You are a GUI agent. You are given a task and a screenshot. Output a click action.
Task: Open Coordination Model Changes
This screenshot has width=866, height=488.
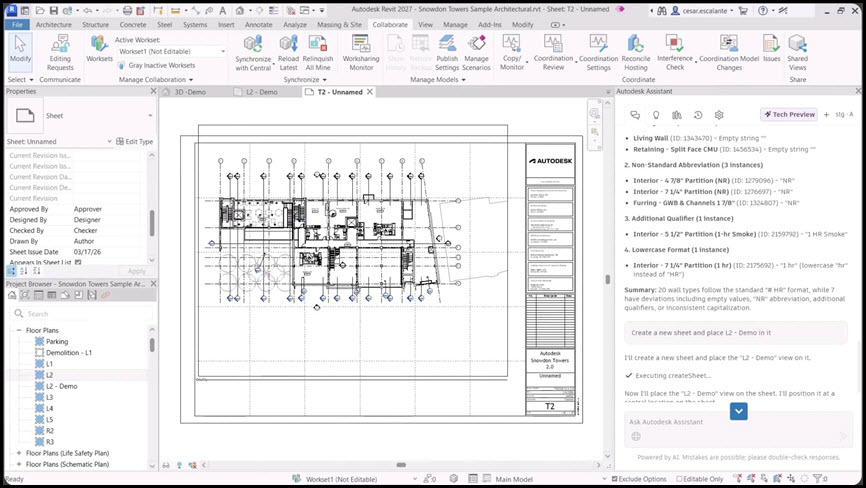coord(729,53)
